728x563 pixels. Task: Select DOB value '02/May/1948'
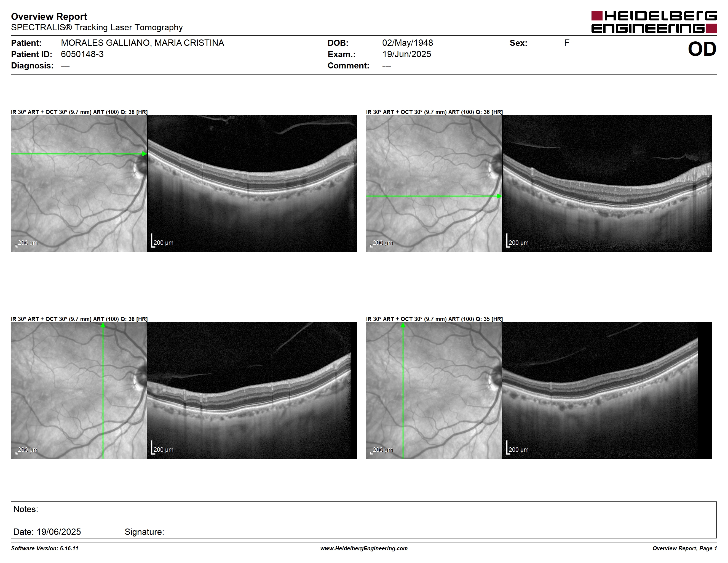coord(407,43)
